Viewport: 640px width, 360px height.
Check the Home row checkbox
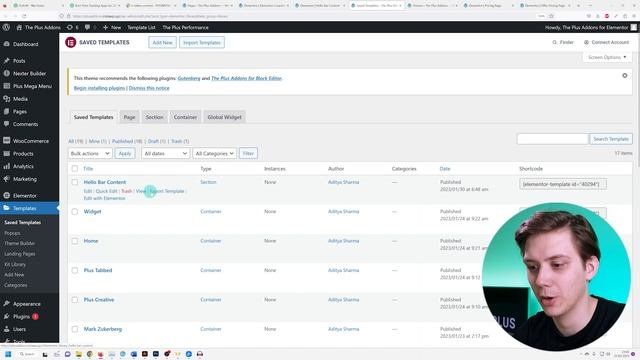click(x=75, y=241)
